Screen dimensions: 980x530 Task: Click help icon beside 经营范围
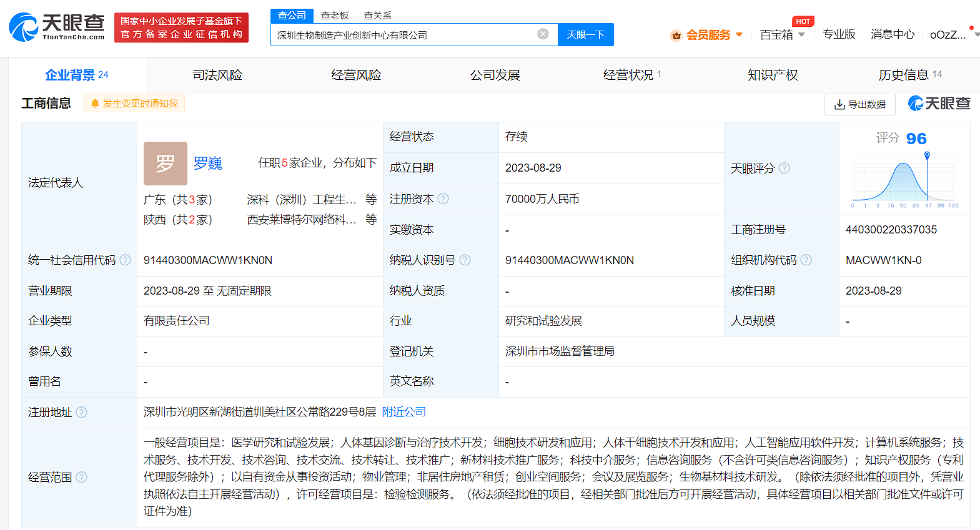tap(81, 477)
